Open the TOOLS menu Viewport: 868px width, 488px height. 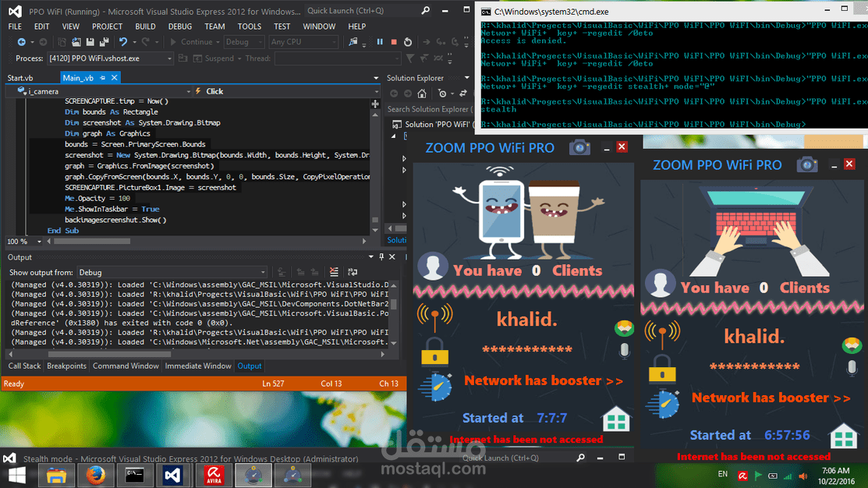(249, 27)
